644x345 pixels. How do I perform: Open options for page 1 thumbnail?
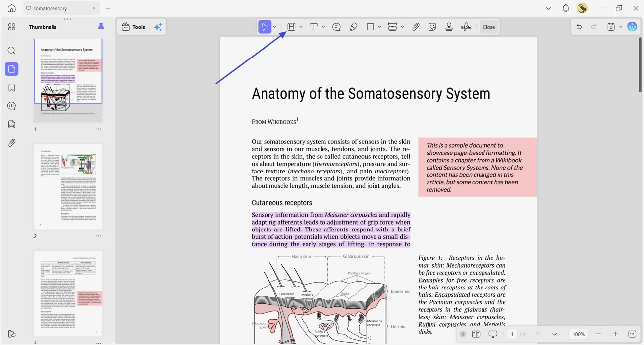pyautogui.click(x=99, y=129)
